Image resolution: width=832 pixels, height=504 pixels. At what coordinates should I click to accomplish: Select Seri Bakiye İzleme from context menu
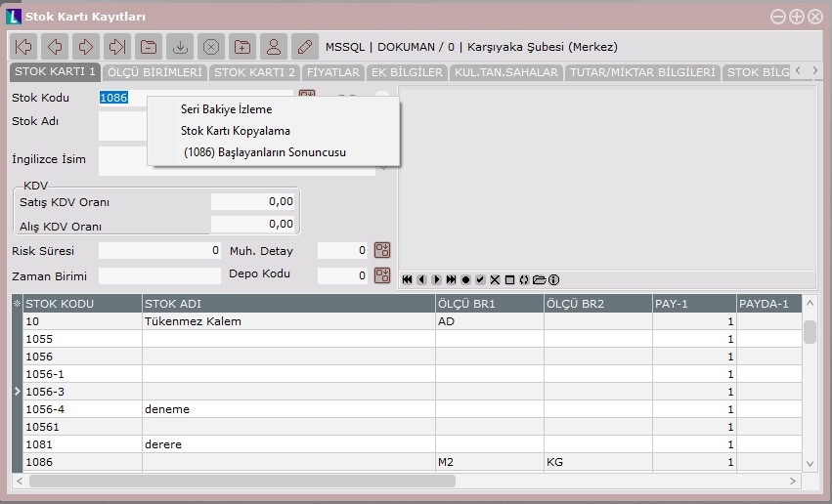[226, 109]
